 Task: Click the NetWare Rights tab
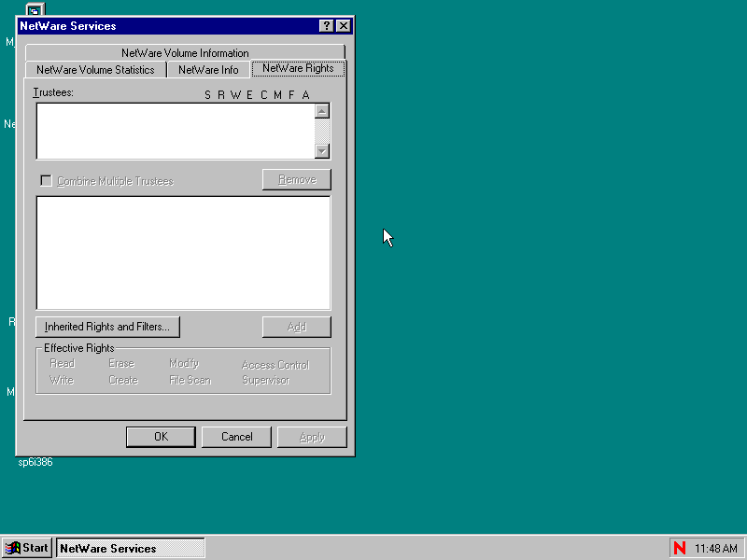pos(298,68)
